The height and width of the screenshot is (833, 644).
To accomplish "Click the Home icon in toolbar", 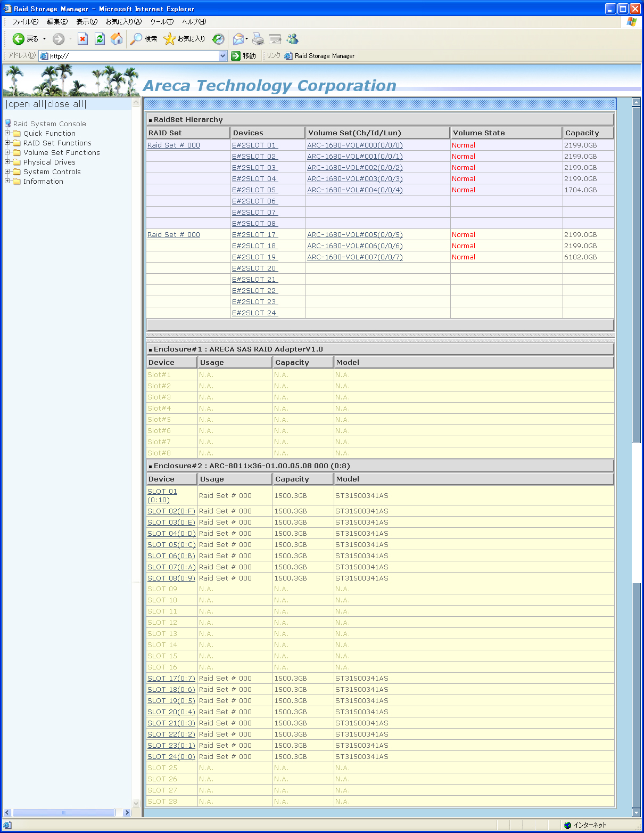I will pos(117,39).
